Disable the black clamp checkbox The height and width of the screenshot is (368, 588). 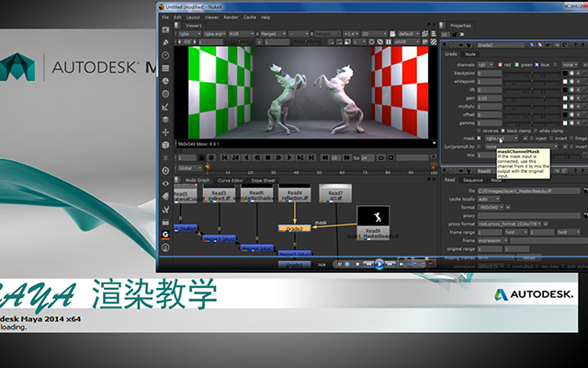[x=503, y=131]
